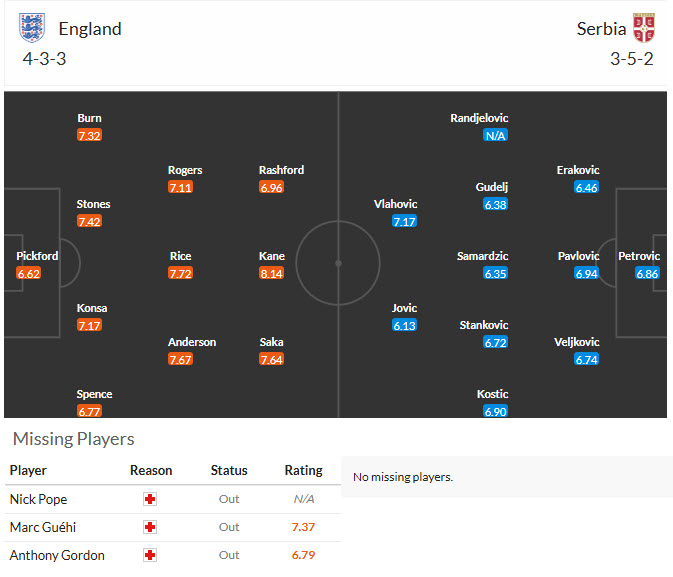Open Nick Pope in missing players list
This screenshot has width=673, height=577.
coord(38,499)
